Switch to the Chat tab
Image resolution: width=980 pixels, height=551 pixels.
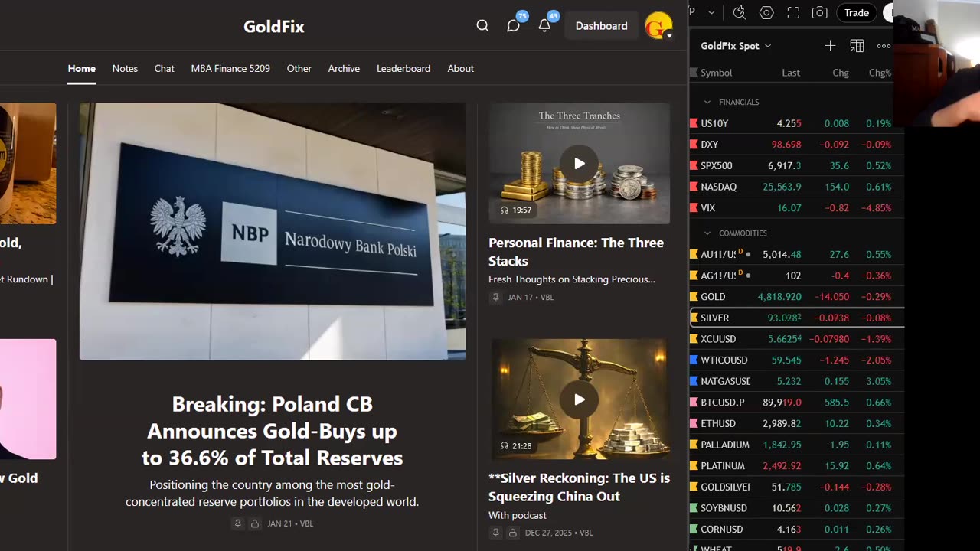click(x=164, y=68)
